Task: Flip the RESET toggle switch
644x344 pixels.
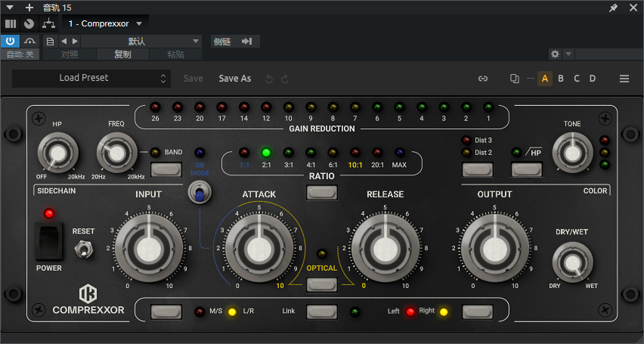Action: pos(83,249)
